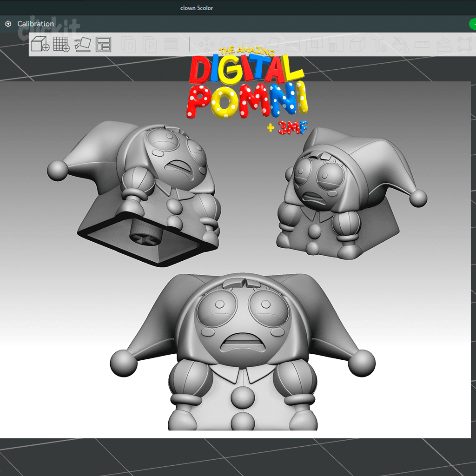Image resolution: width=476 pixels, height=476 pixels.
Task: Select the Seam painting cube tool
Action: point(357,45)
